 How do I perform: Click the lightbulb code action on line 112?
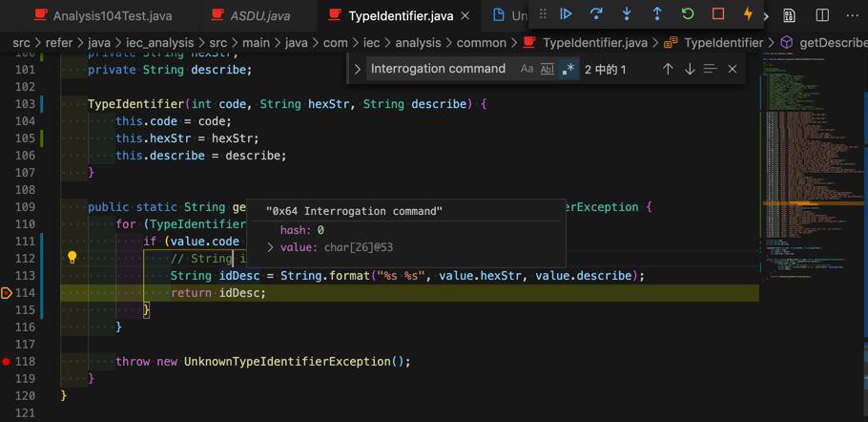tap(72, 258)
